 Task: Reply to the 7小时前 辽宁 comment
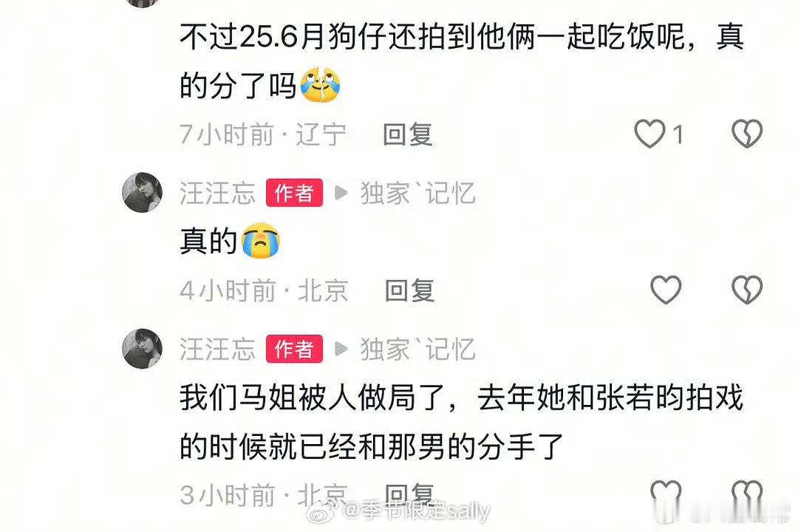click(x=408, y=135)
